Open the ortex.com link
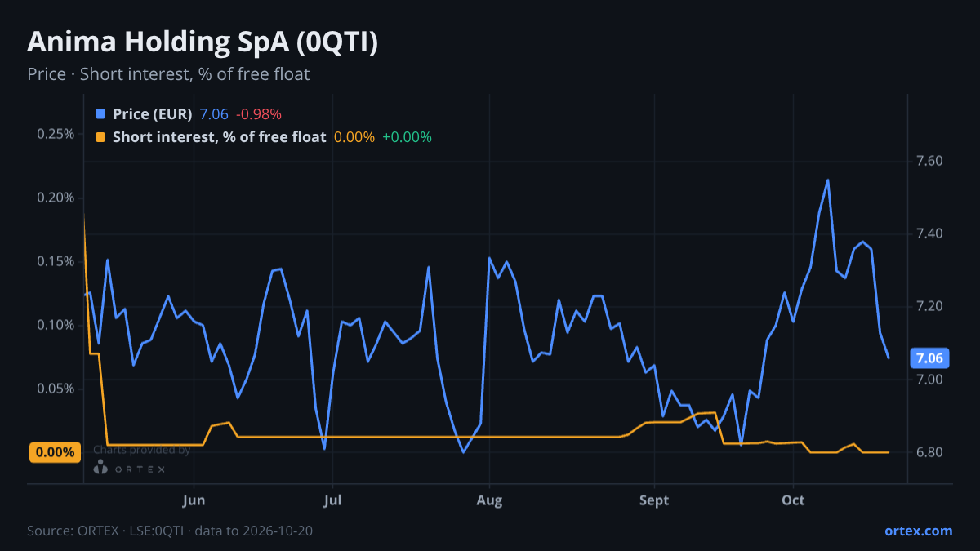The width and height of the screenshot is (980, 551). point(919,531)
